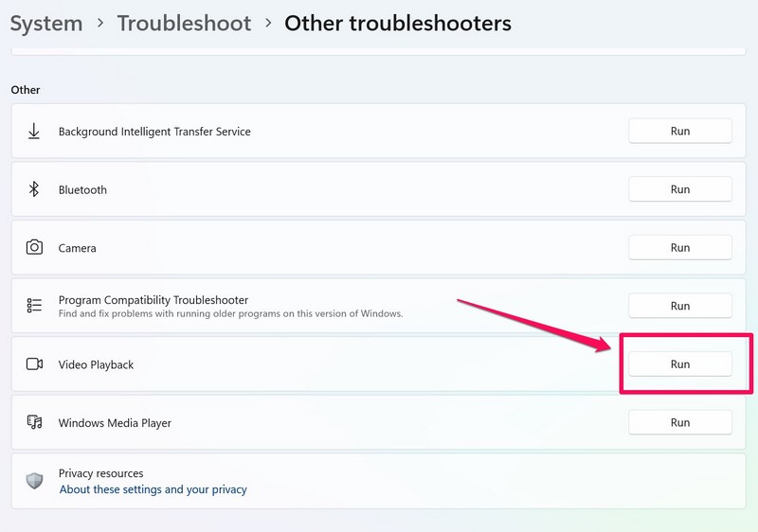Run the Video Playback troubleshooter

679,364
